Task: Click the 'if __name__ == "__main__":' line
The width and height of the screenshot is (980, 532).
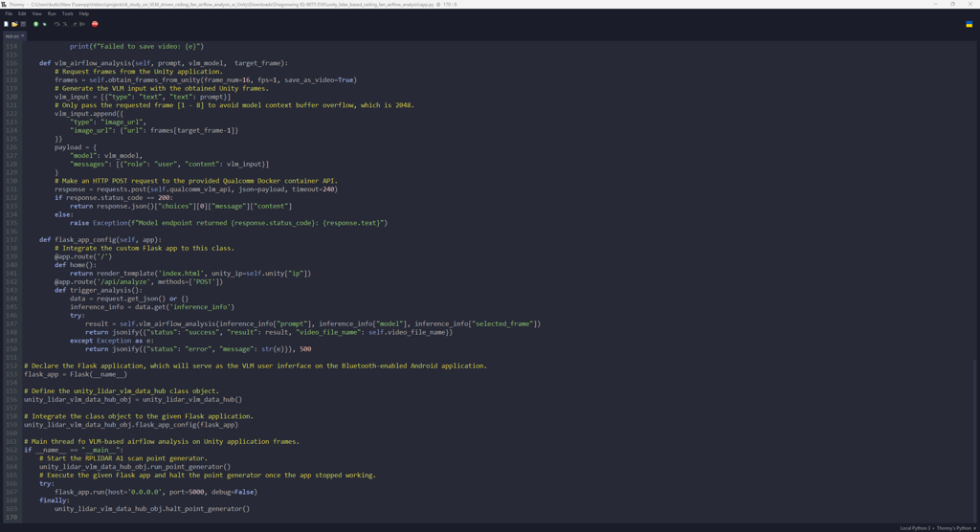Action: [x=74, y=450]
